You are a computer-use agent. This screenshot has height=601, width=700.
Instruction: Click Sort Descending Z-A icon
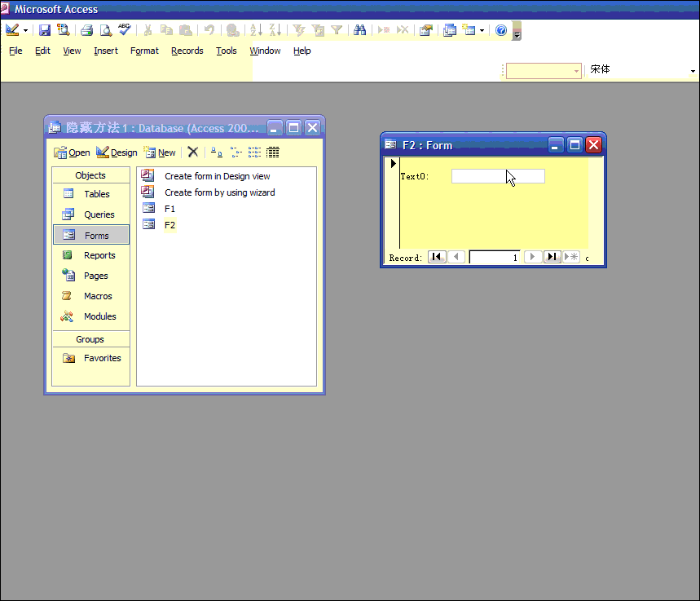click(275, 30)
